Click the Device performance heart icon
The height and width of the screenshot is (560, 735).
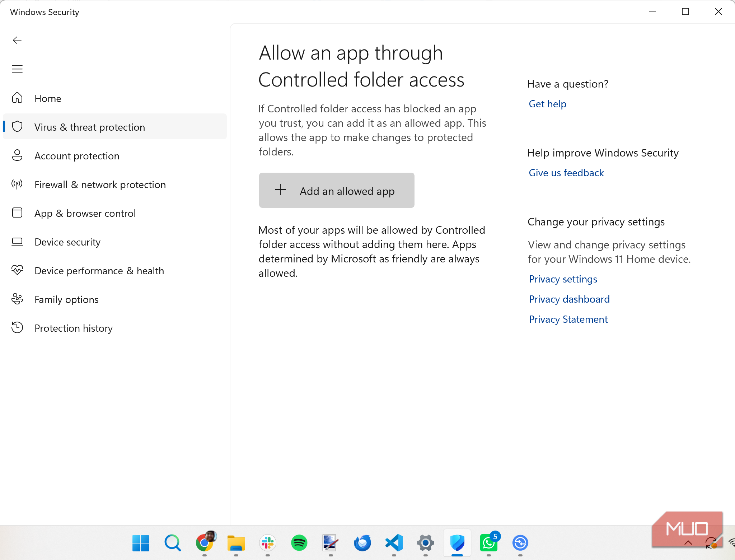click(17, 270)
